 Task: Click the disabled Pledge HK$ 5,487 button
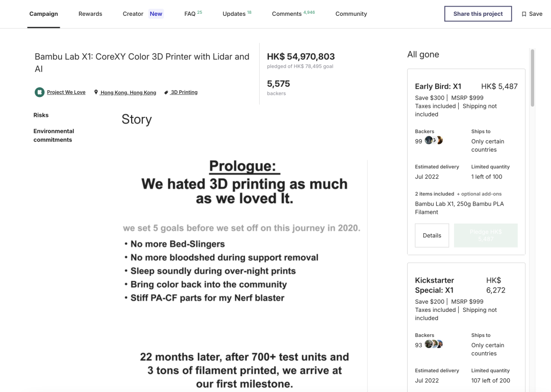click(486, 235)
